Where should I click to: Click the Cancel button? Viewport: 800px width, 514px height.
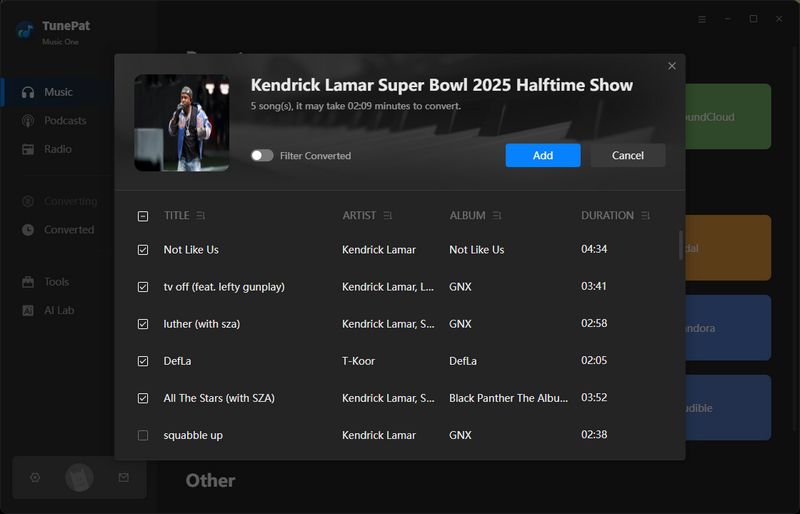coord(627,156)
